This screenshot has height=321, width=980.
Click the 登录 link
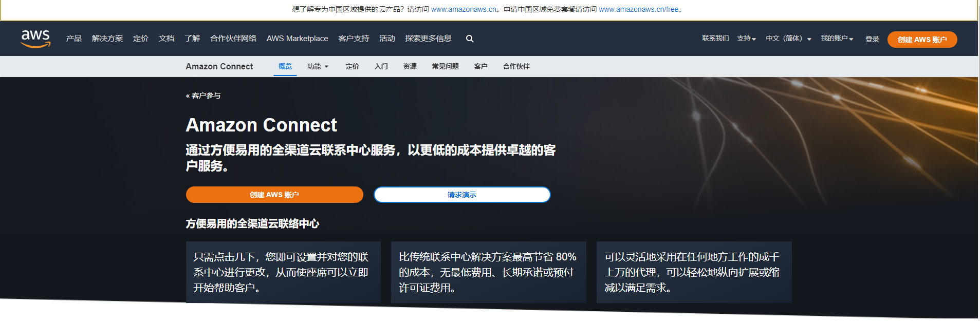[872, 39]
